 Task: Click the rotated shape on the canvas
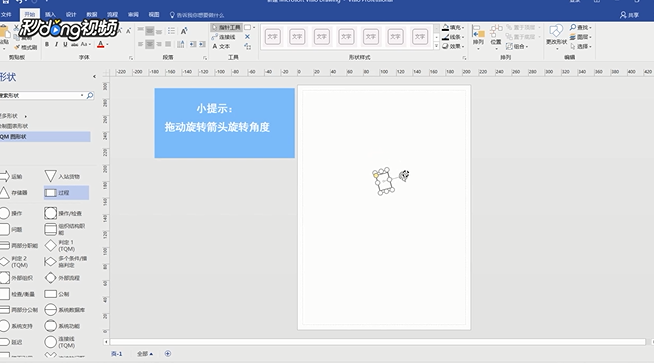coord(384,182)
